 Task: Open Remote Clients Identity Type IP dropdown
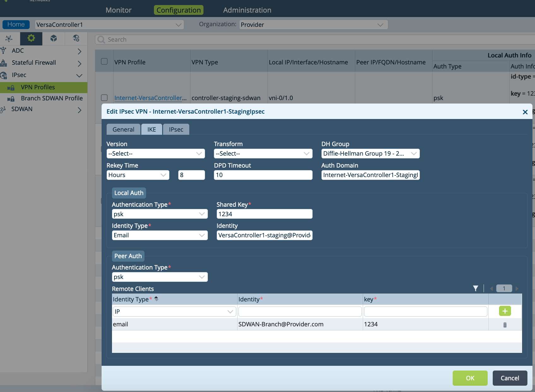(x=174, y=312)
